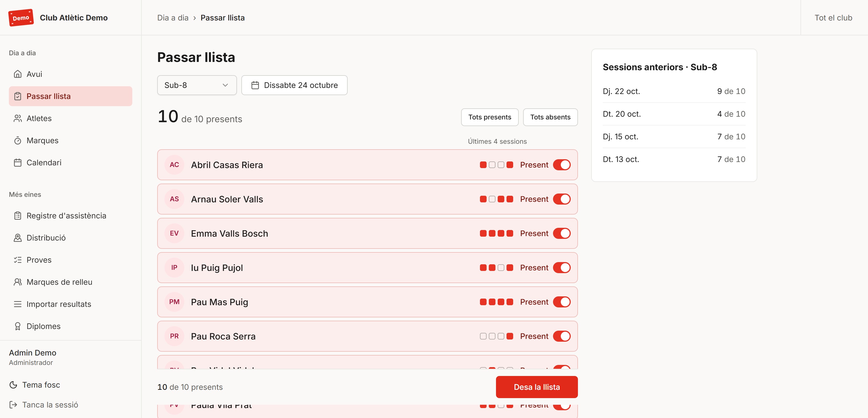Open Marques via the stopwatch icon
868x418 pixels.
(x=17, y=141)
